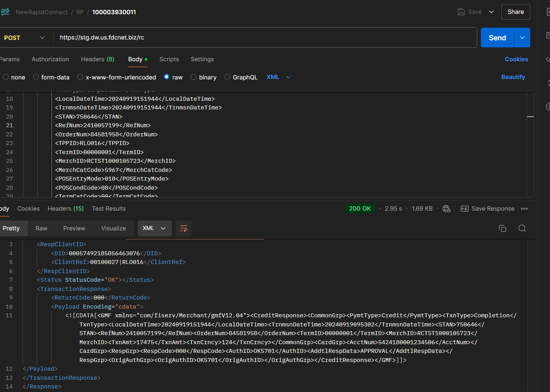The height and width of the screenshot is (392, 550).
Task: Open the Scripts tab
Action: pyautogui.click(x=169, y=59)
